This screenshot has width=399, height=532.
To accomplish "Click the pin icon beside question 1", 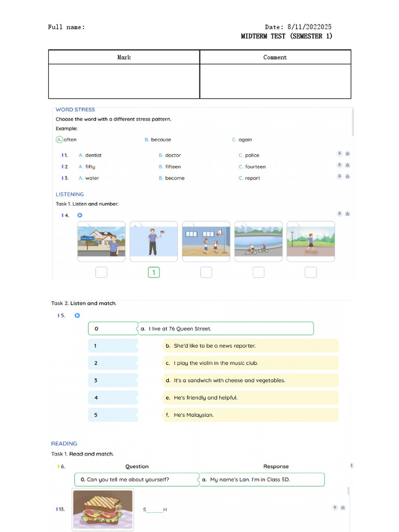I will click(339, 154).
